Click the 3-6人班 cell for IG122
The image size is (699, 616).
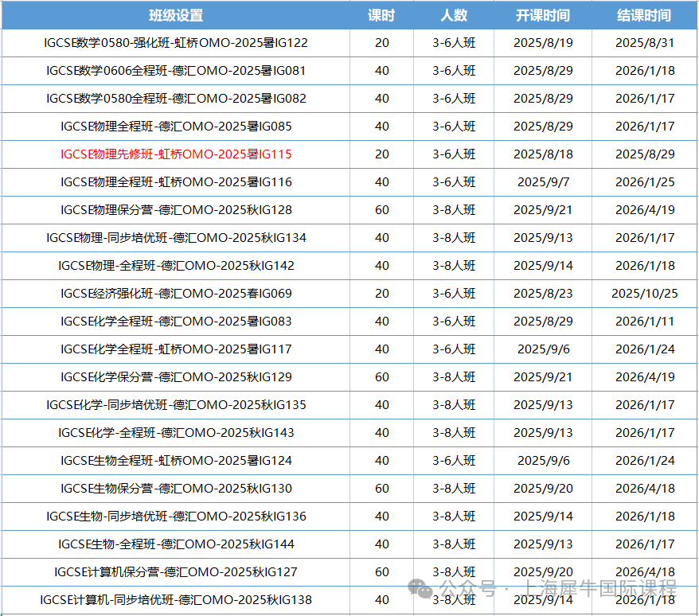coord(454,43)
